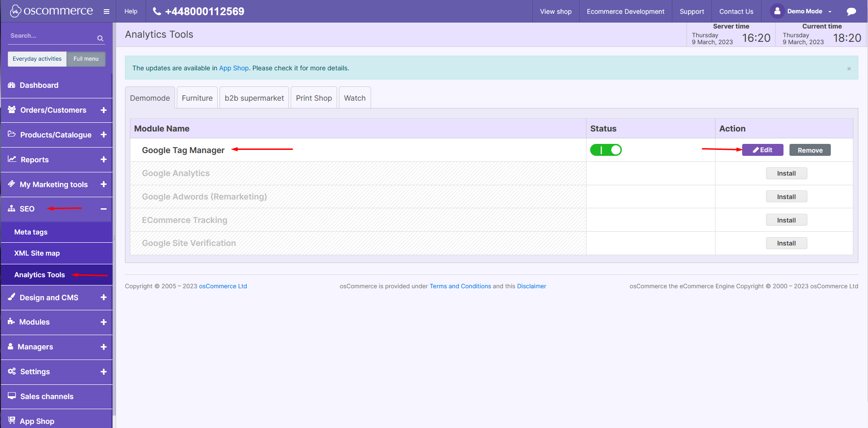Viewport: 868px width, 428px height.
Task: Open the Disclaimer link
Action: pos(531,286)
